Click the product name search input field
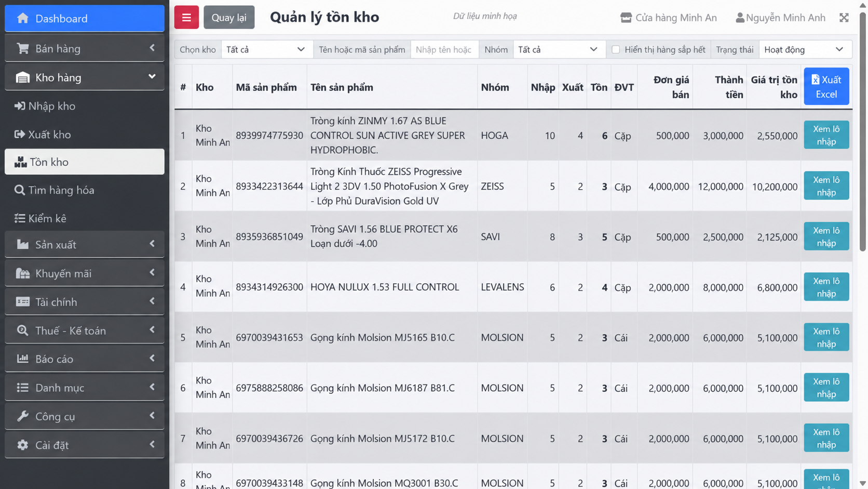 tap(444, 49)
